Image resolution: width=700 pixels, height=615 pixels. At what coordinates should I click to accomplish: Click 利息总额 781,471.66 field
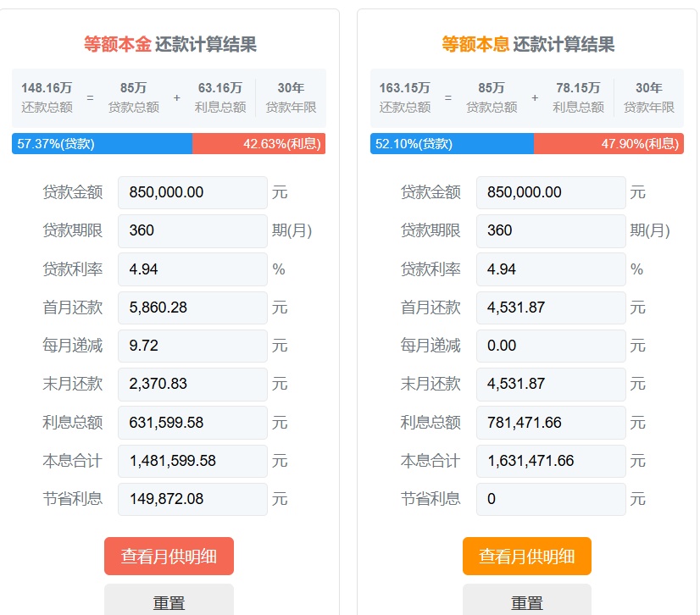(x=550, y=422)
